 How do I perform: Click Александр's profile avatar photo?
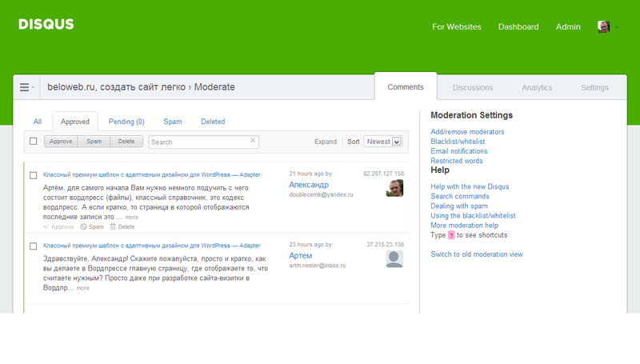click(x=394, y=189)
